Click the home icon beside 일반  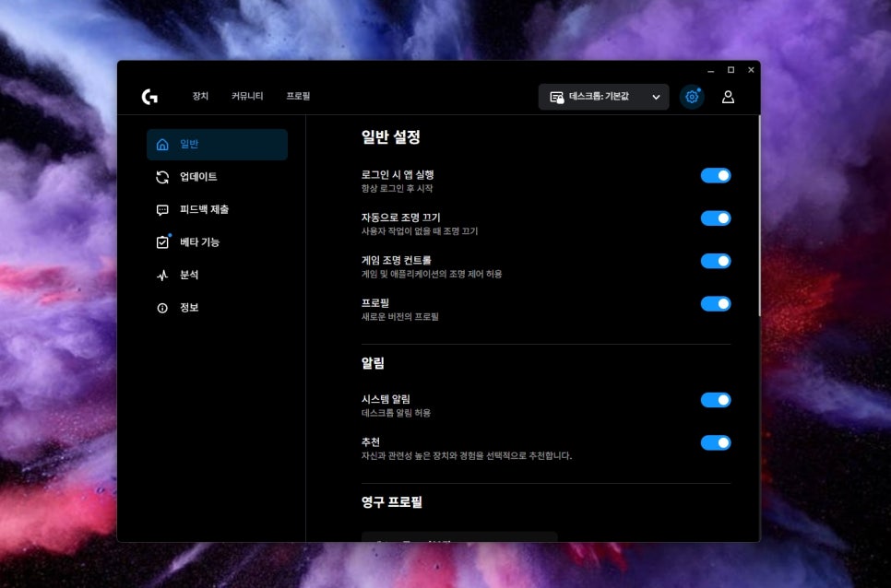click(163, 145)
